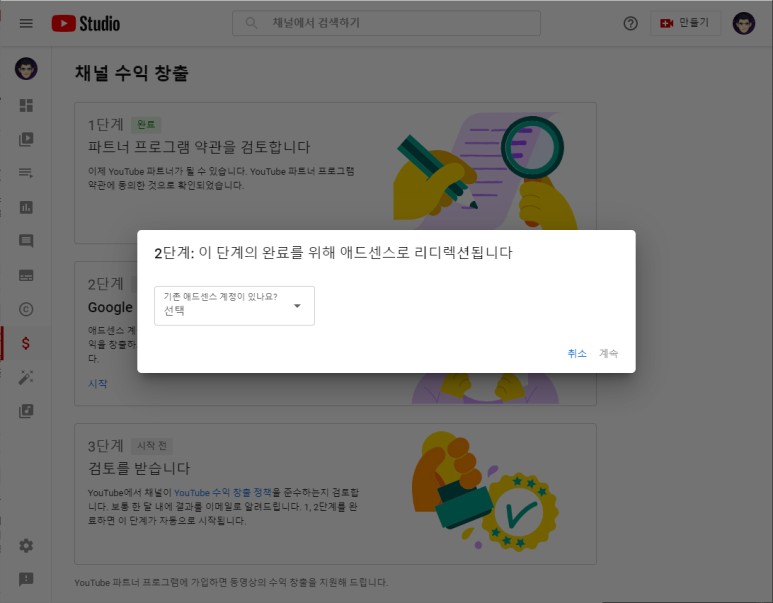Open the Dashboard icon in sidebar
773x603 pixels.
(x=26, y=106)
